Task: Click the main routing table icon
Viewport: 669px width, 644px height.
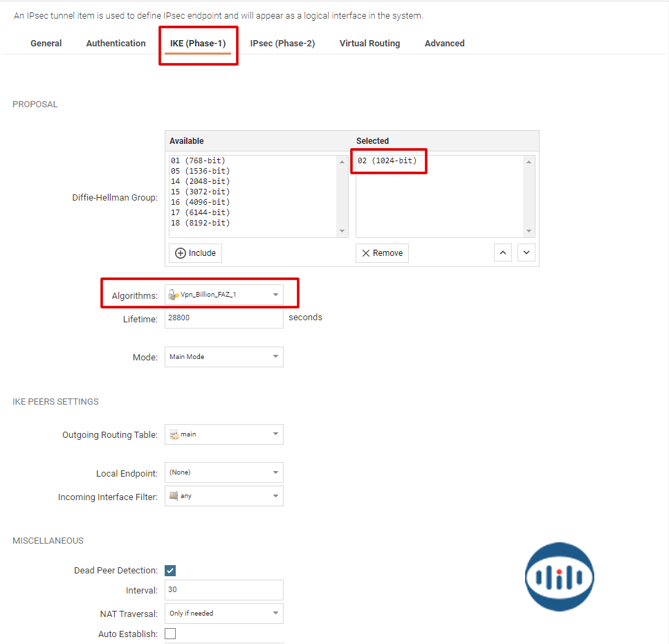Action: pos(174,434)
